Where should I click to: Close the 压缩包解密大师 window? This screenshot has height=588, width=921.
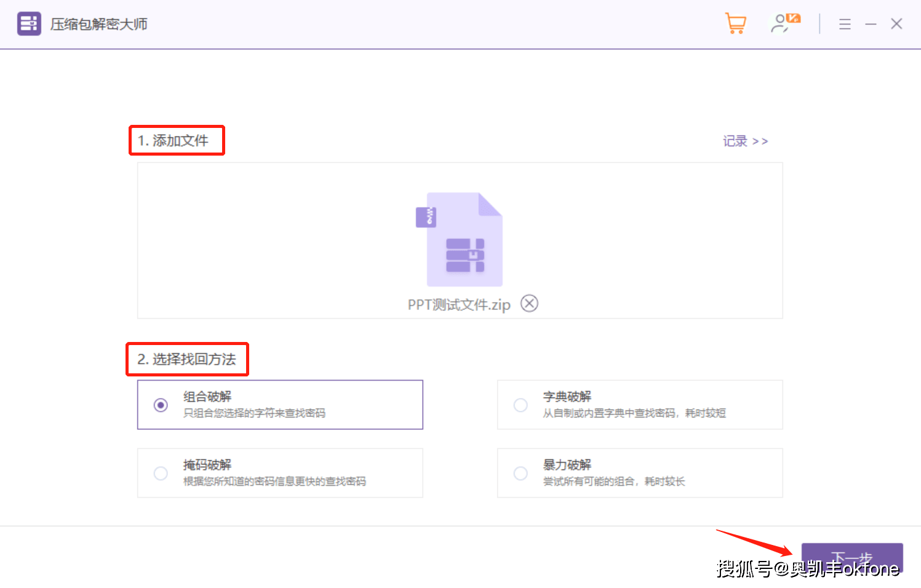pos(896,24)
